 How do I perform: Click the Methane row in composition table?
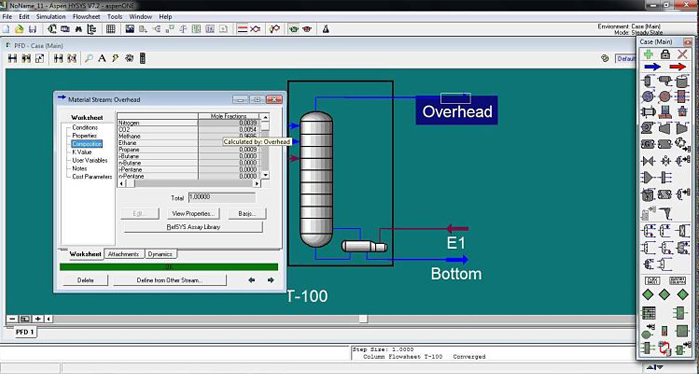click(187, 136)
